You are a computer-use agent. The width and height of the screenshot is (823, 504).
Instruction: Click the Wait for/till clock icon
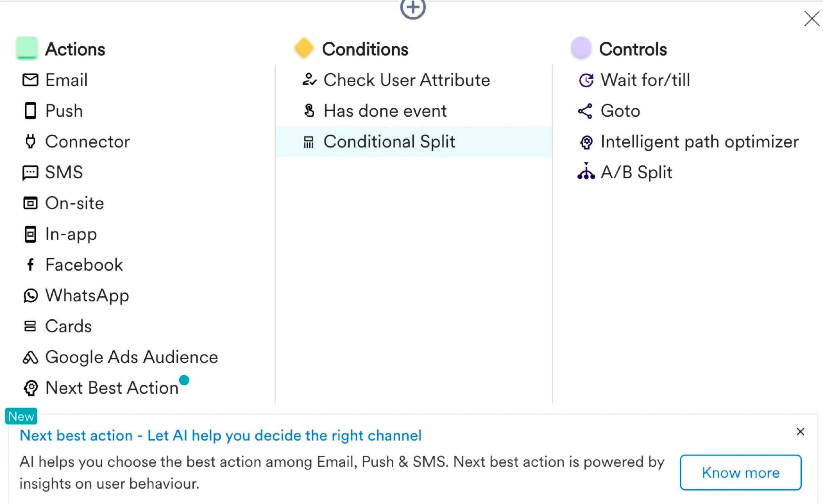586,80
